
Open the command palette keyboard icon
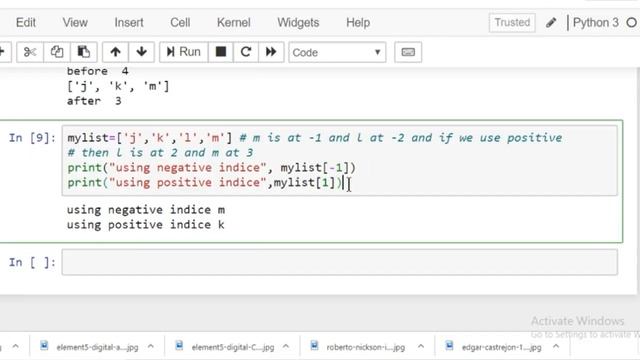point(408,52)
